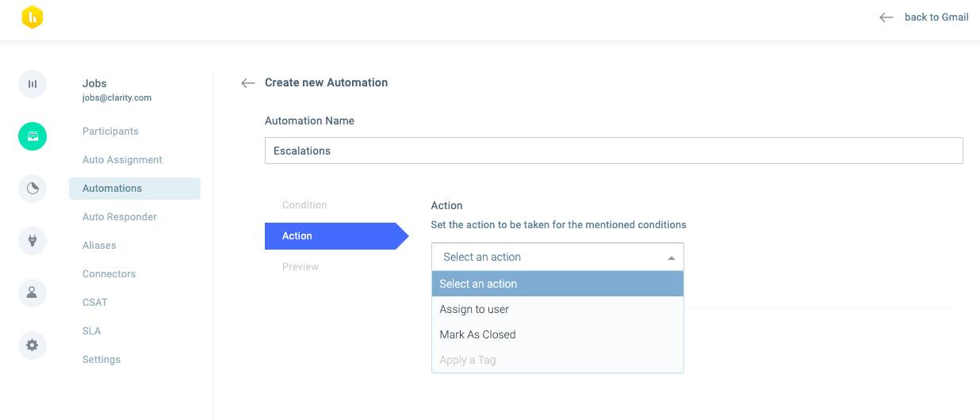Open the bar chart dashboard sidebar icon
Viewport: 980px width, 420px height.
point(33,84)
